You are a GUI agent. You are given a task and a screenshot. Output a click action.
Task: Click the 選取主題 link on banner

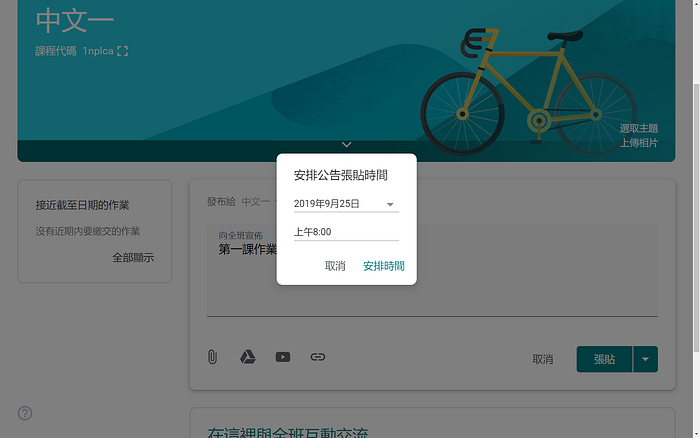(x=638, y=129)
